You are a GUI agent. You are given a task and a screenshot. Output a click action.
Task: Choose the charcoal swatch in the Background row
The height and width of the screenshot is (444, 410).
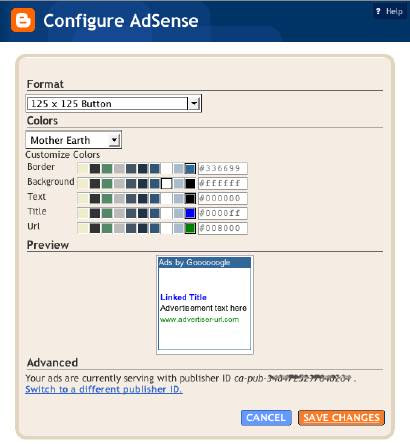[x=95, y=183]
